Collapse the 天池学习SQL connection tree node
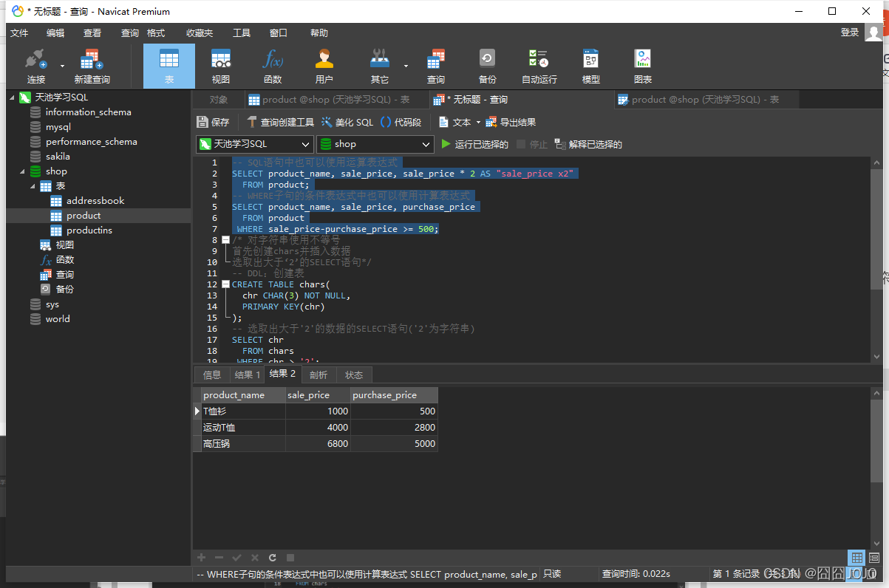This screenshot has width=889, height=588. tap(12, 98)
